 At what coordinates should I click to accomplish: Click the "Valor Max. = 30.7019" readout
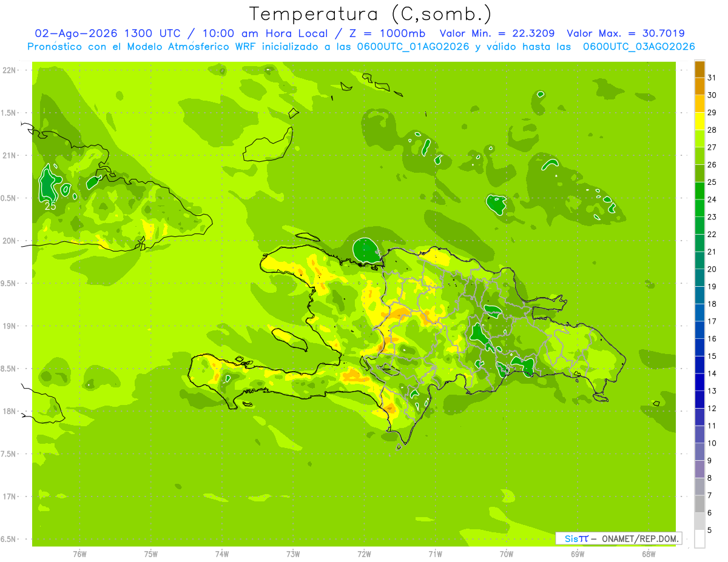click(625, 33)
